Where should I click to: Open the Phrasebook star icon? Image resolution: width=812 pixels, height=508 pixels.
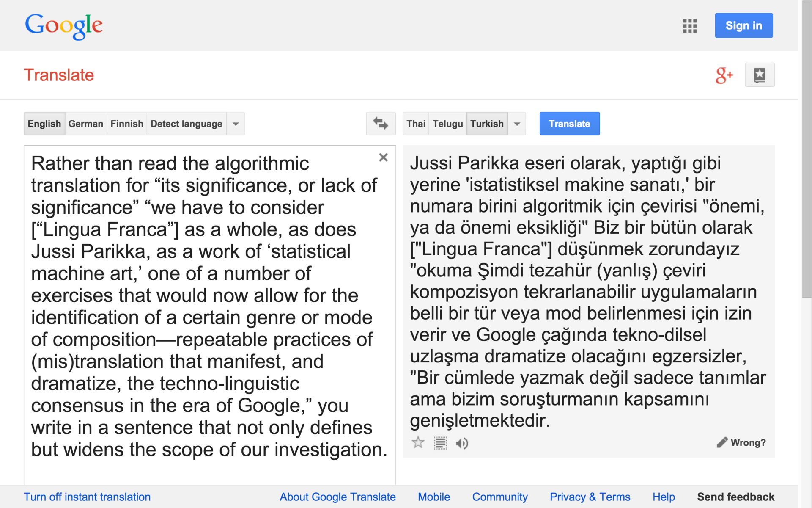[760, 75]
